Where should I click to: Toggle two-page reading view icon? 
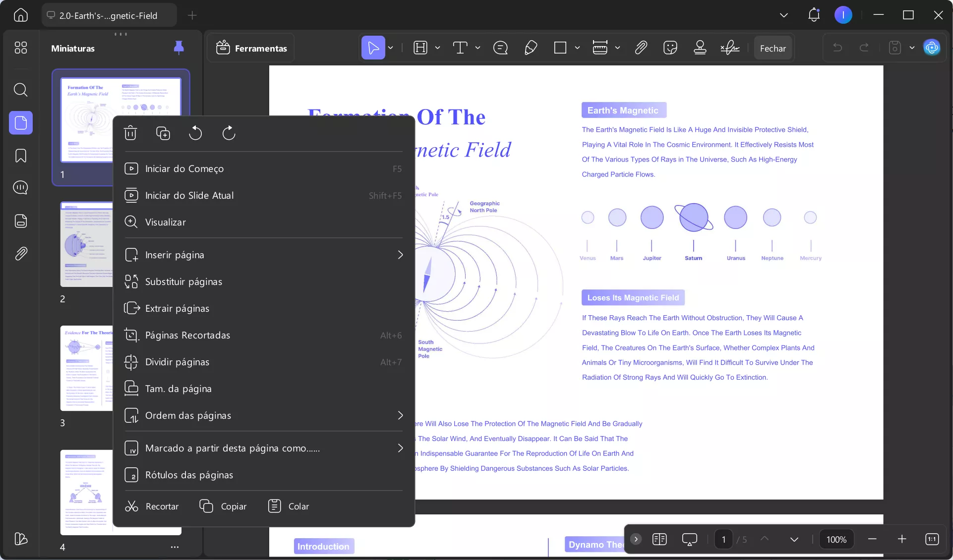pyautogui.click(x=659, y=539)
